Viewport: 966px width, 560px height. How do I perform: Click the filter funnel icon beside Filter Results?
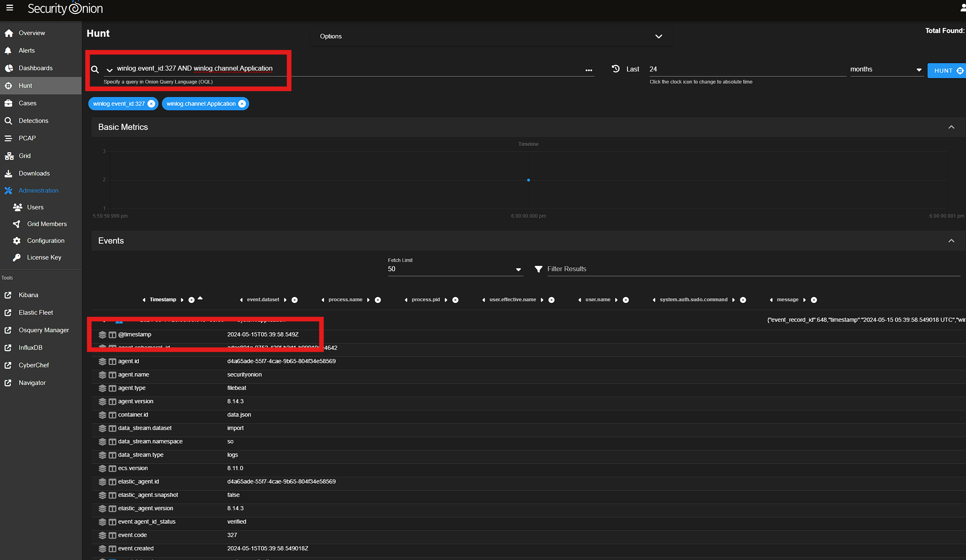coord(539,269)
